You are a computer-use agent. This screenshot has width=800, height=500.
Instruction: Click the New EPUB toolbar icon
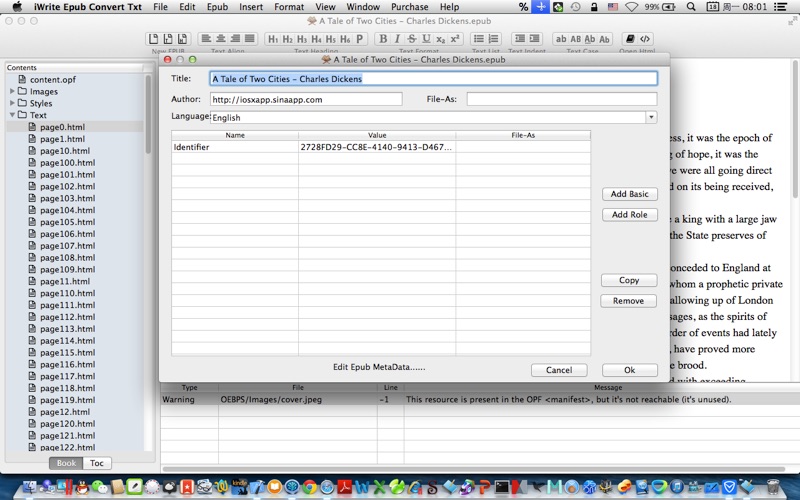tap(153, 39)
